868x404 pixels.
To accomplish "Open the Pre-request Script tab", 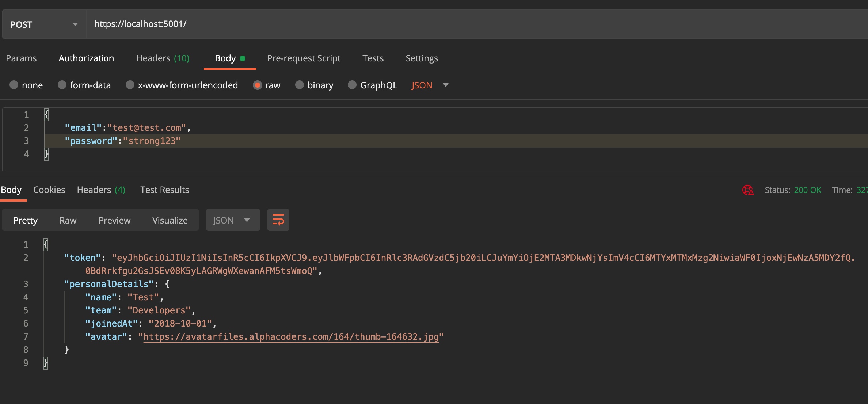I will click(x=304, y=58).
